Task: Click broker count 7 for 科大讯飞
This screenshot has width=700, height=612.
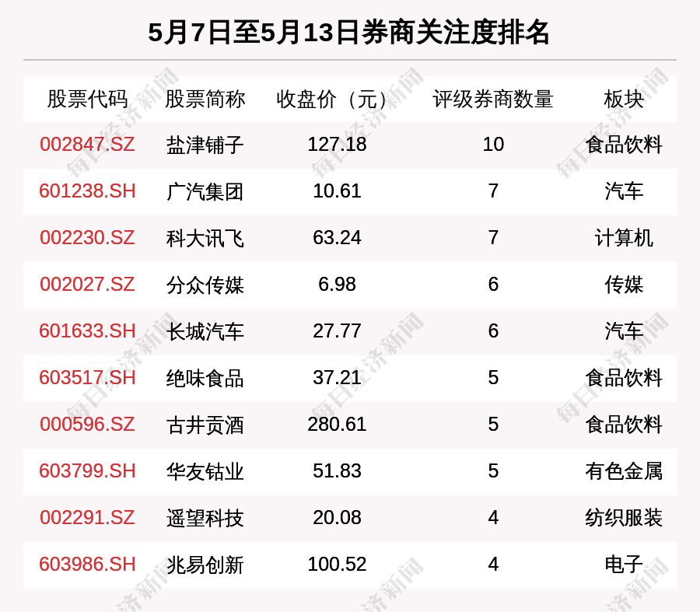Action: pyautogui.click(x=493, y=238)
